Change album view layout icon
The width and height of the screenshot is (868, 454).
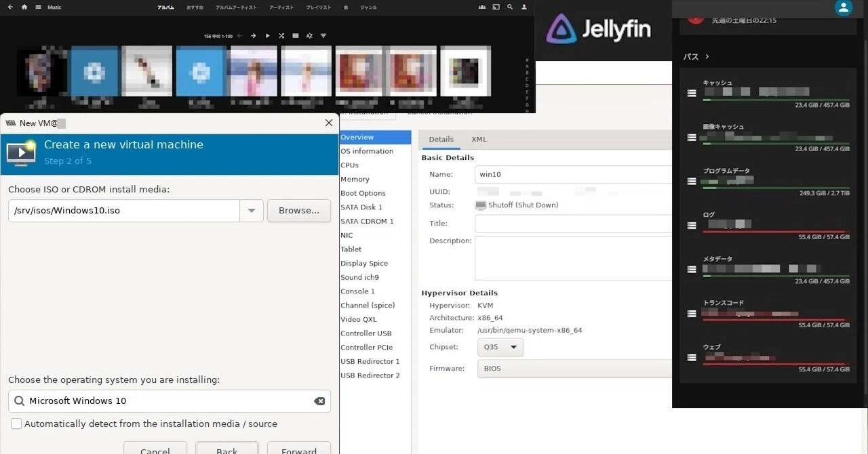(296, 35)
